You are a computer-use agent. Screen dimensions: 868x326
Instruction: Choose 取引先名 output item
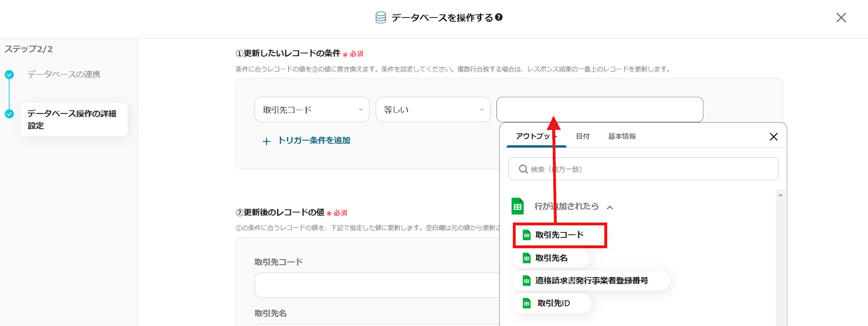(551, 258)
